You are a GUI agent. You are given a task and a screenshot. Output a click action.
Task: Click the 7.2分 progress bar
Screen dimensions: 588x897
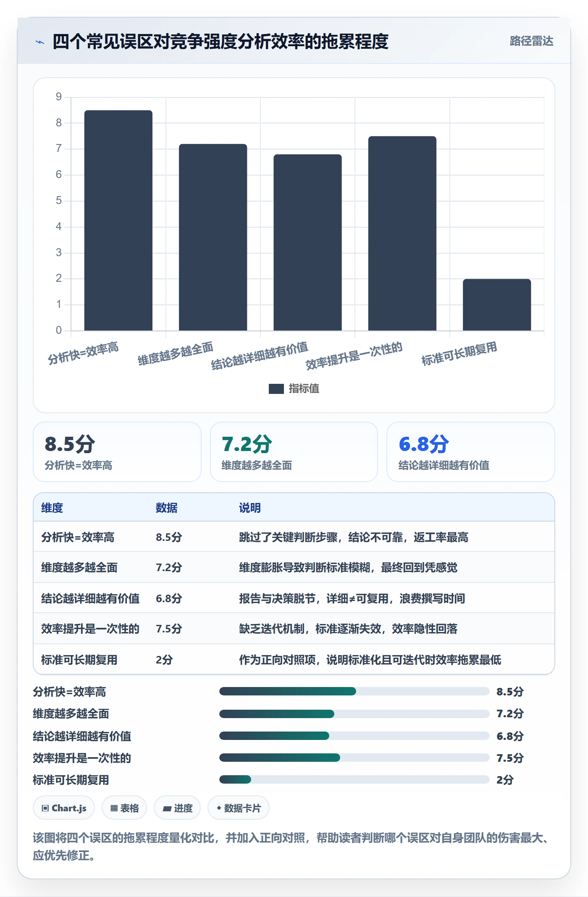(354, 713)
